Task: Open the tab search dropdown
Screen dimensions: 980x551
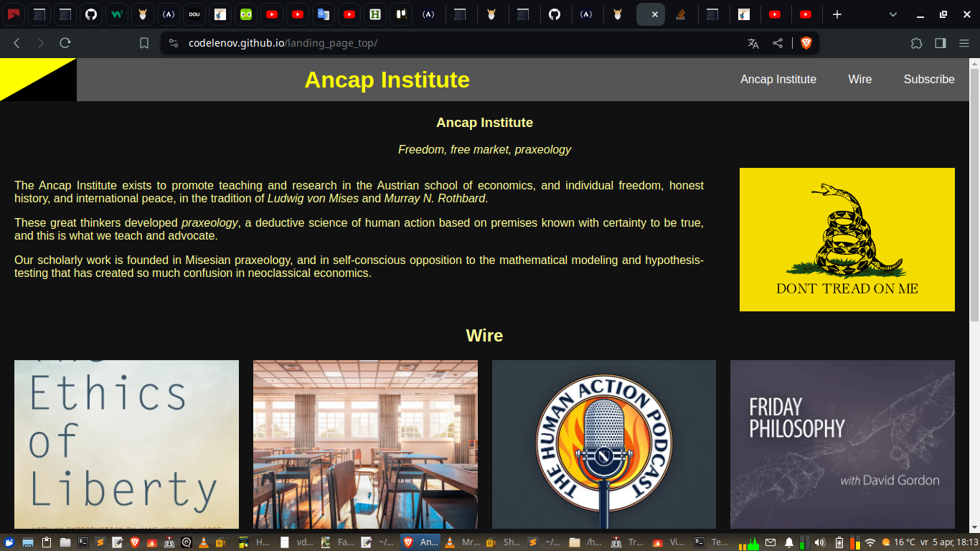Action: [x=892, y=14]
